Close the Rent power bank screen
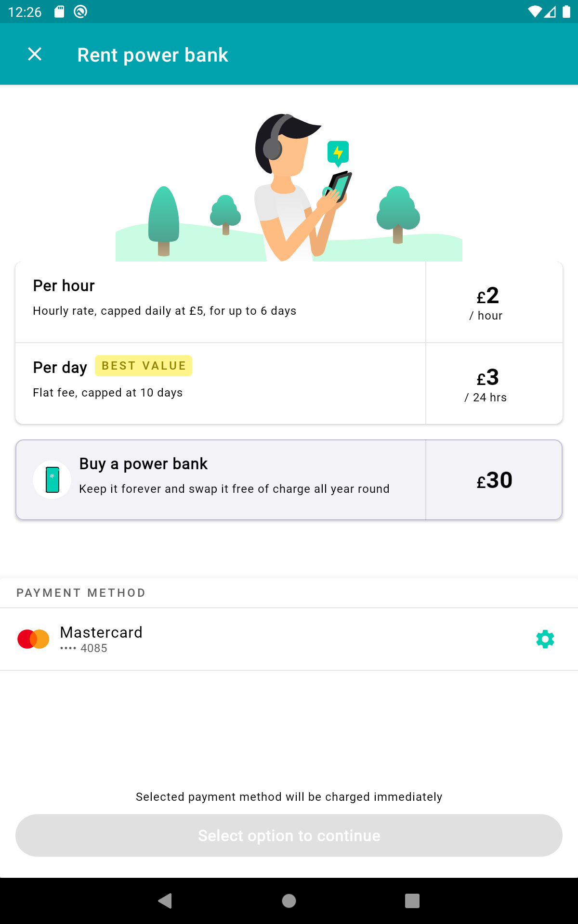The width and height of the screenshot is (578, 924). (35, 54)
